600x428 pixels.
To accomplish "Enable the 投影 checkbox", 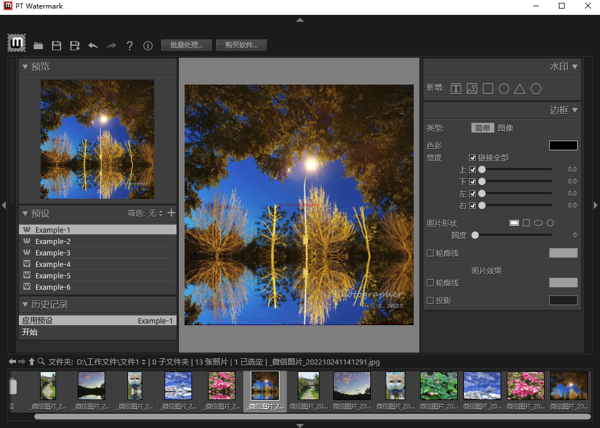I will click(431, 300).
